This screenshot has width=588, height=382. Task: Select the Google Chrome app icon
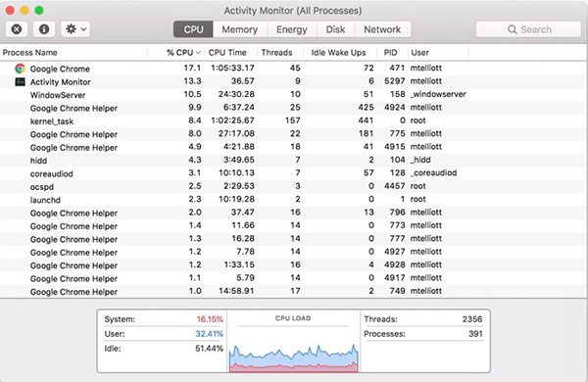pos(20,69)
